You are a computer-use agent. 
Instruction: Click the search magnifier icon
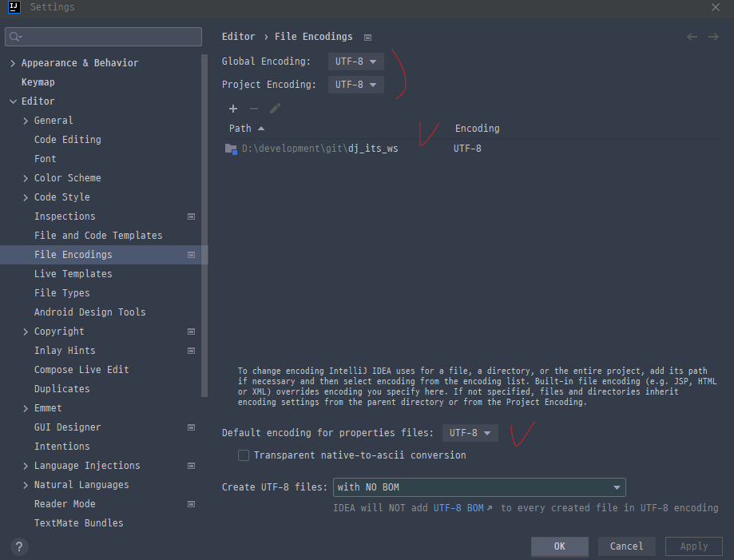(x=15, y=37)
